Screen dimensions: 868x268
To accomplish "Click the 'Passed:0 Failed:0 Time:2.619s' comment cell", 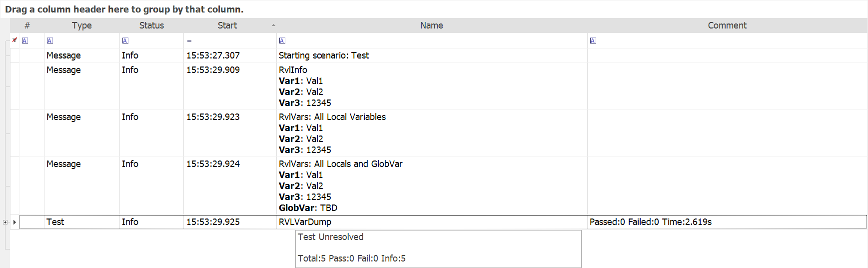I will coord(650,222).
